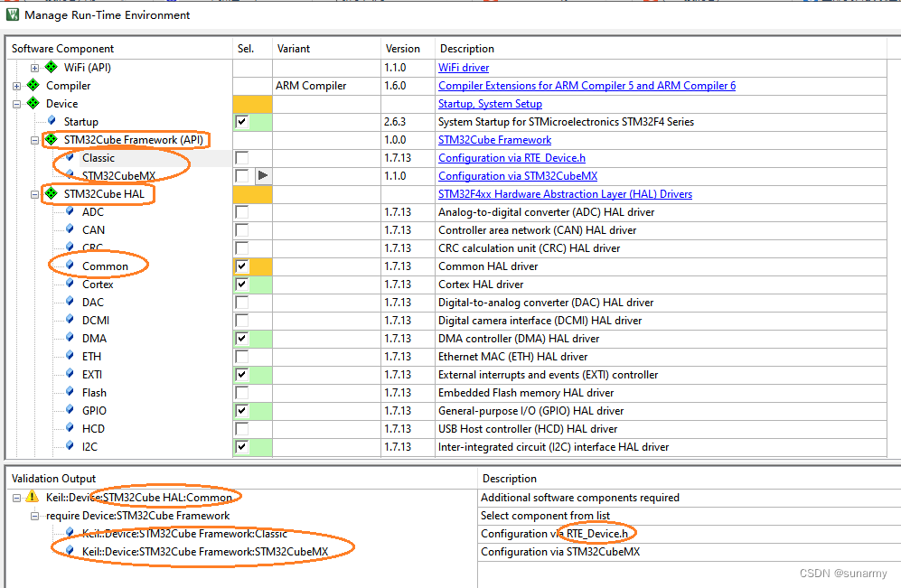Enable the STM32CubeMX framework checkbox
This screenshot has height=588, width=901.
point(242,176)
